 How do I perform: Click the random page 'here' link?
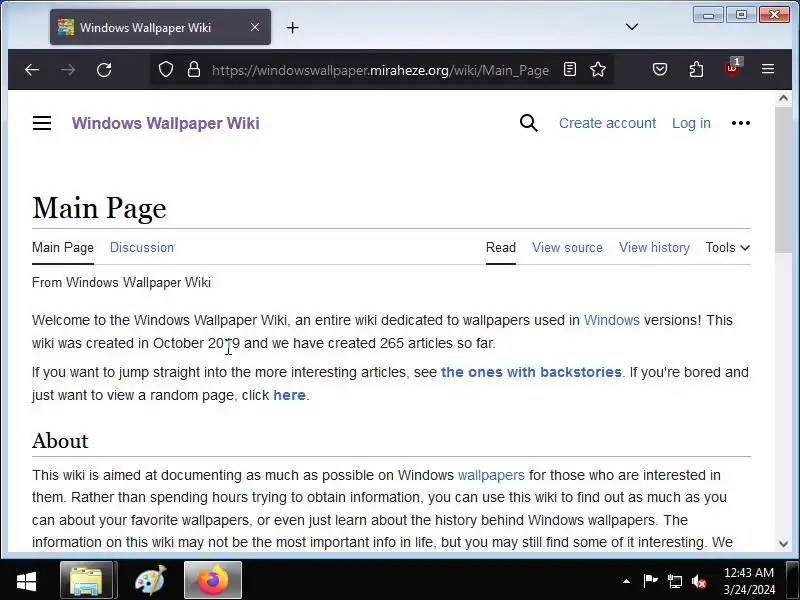pyautogui.click(x=289, y=395)
